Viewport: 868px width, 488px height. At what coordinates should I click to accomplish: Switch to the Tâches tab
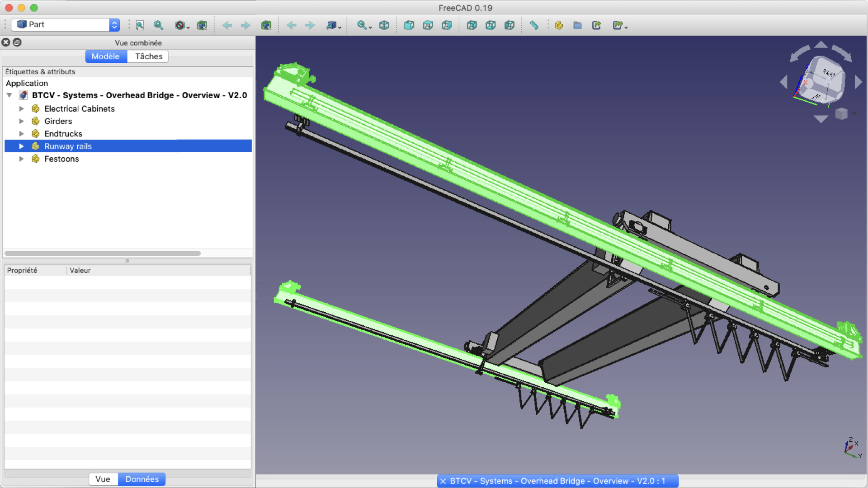click(x=148, y=56)
